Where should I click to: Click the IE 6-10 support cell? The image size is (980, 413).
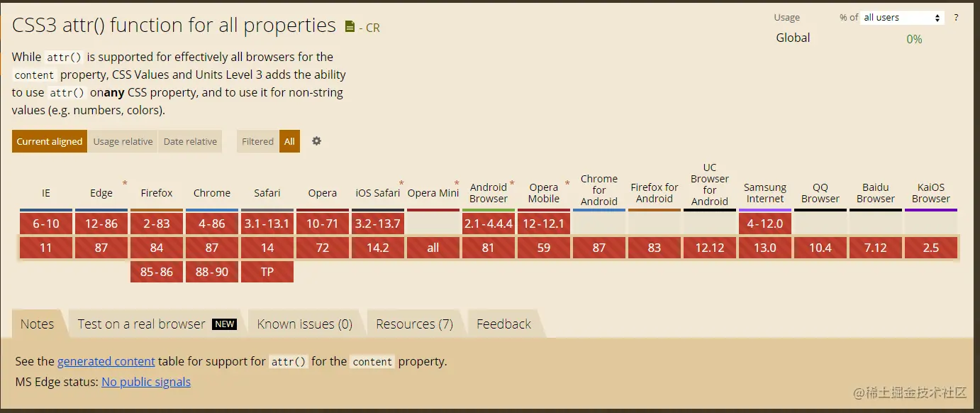tap(46, 224)
